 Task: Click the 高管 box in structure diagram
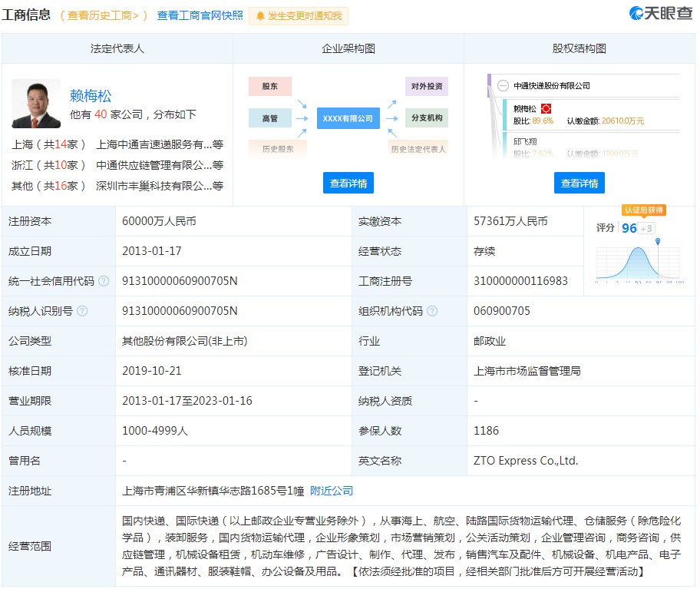click(x=270, y=118)
